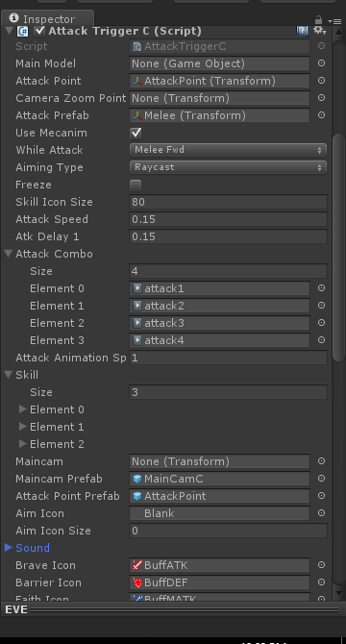Viewport: 346px width, 644px height.
Task: Open object picker for Maincam Prefab
Action: [x=321, y=479]
